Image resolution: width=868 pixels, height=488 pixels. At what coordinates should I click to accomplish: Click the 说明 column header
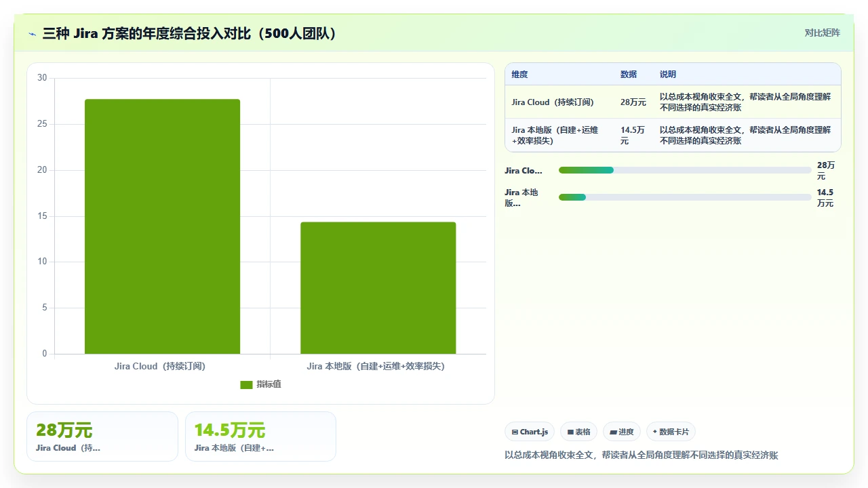coord(668,75)
